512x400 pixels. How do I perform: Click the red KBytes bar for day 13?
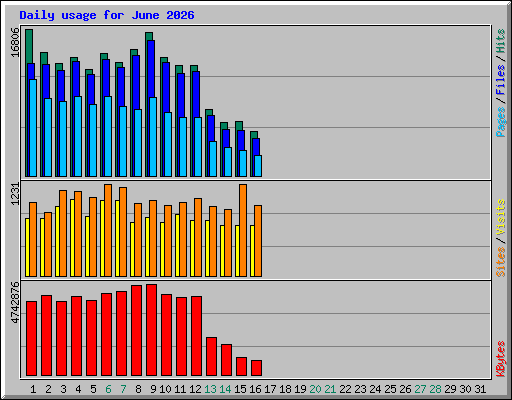[x=212, y=357]
